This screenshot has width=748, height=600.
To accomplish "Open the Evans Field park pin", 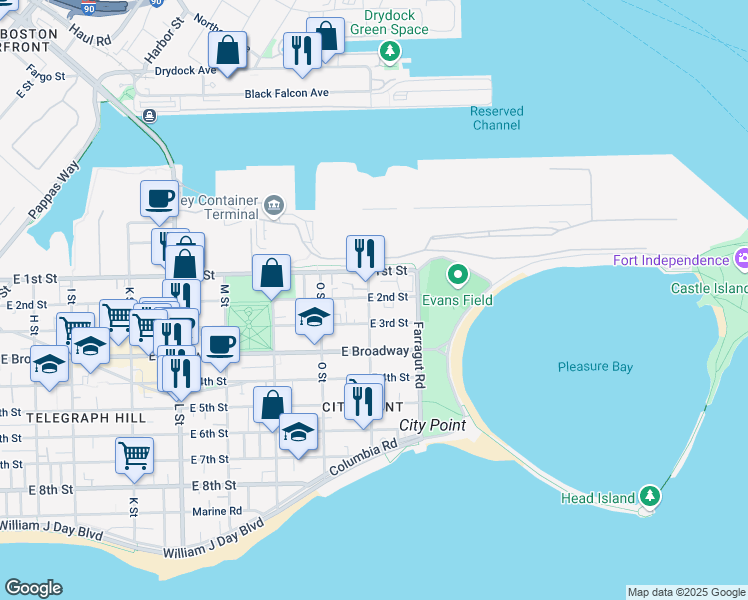I will [x=457, y=273].
